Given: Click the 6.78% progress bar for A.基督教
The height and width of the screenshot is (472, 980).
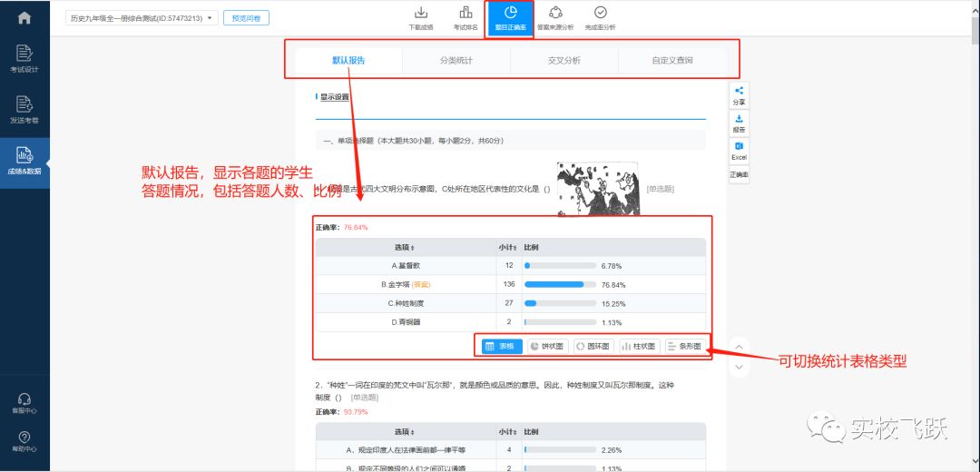Looking at the screenshot, I should 560,266.
